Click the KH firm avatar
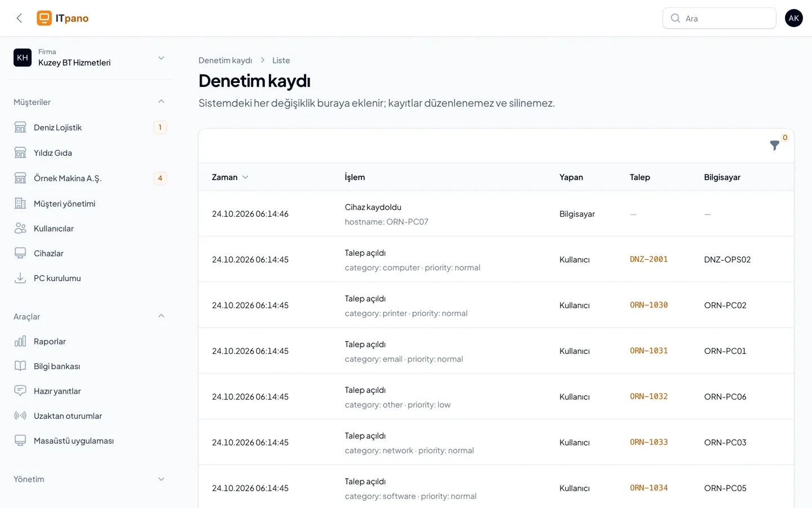 coord(23,58)
